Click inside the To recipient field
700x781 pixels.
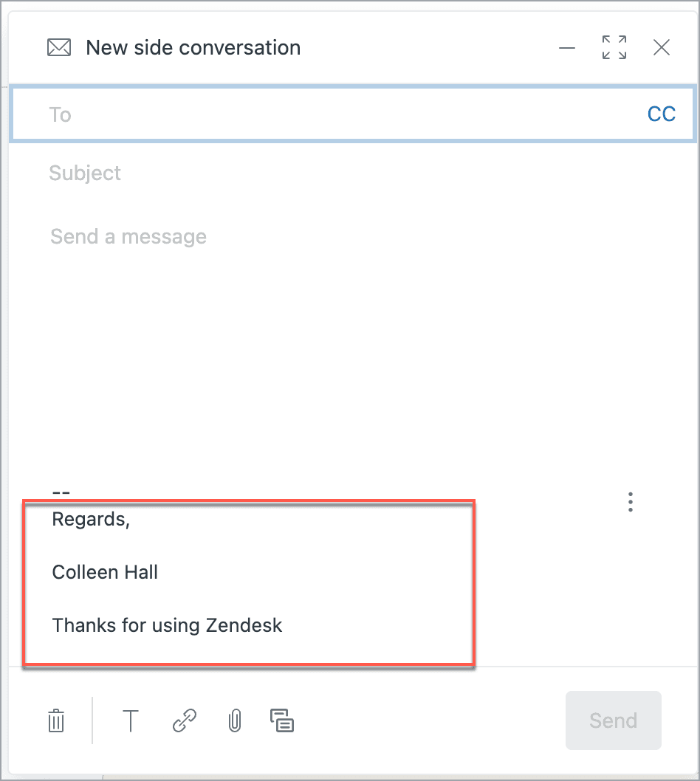pyautogui.click(x=295, y=114)
